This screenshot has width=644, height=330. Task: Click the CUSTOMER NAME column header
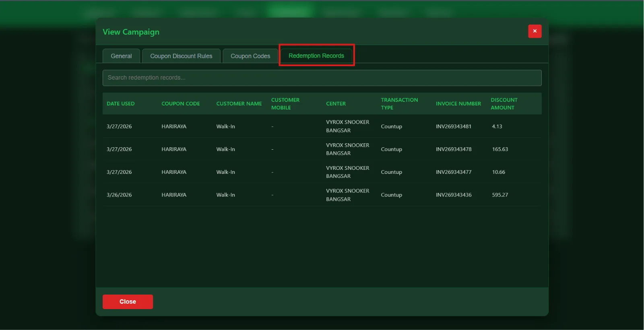pos(239,103)
